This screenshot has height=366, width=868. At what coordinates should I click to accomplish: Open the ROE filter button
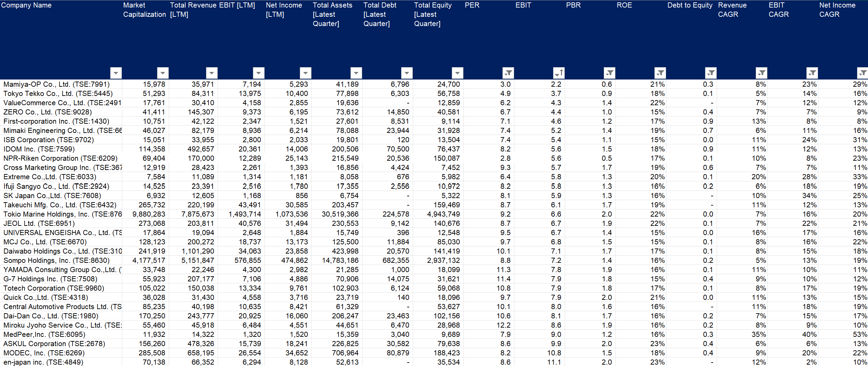click(x=660, y=73)
